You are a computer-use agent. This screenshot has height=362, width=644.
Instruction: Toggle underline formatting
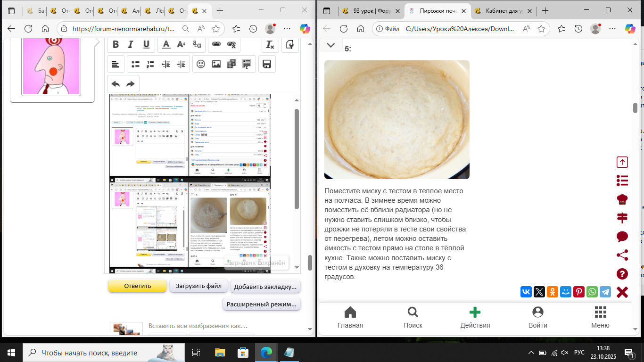pyautogui.click(x=147, y=44)
